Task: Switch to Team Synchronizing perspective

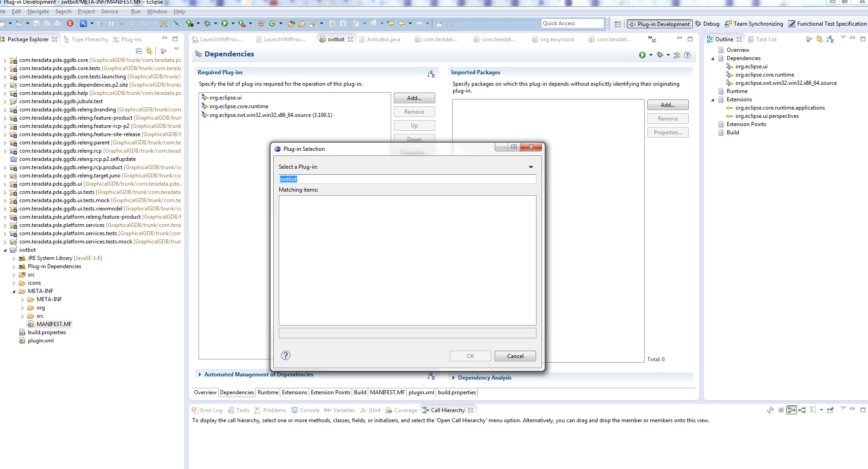Action: [754, 24]
